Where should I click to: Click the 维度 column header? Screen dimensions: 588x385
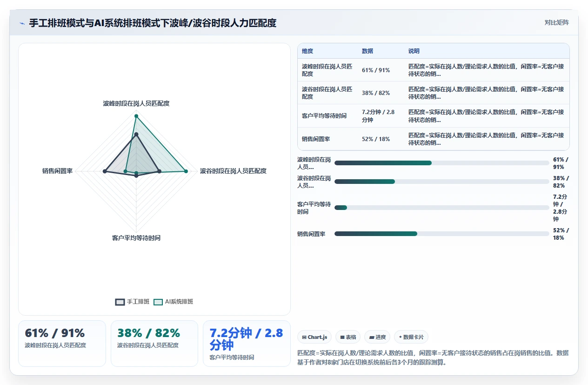point(307,51)
